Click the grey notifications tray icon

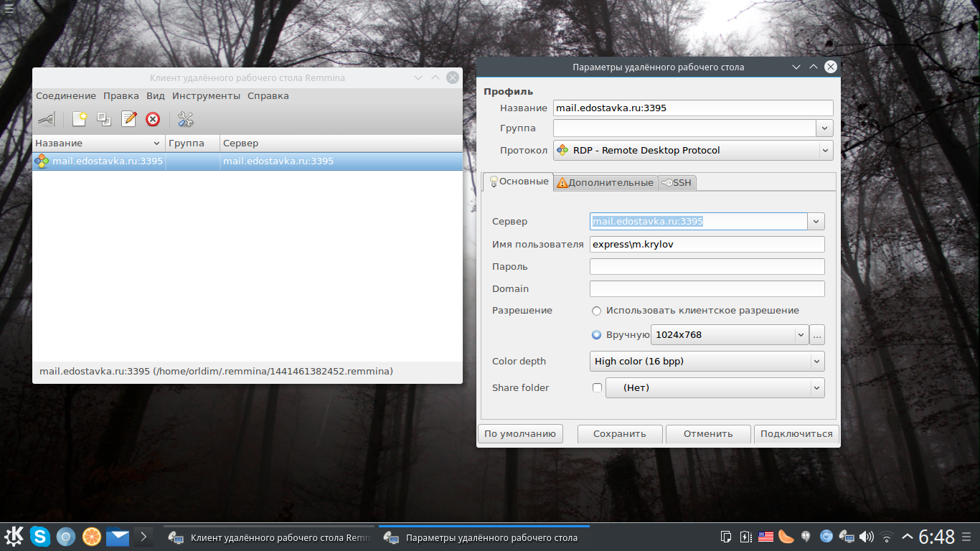(806, 537)
